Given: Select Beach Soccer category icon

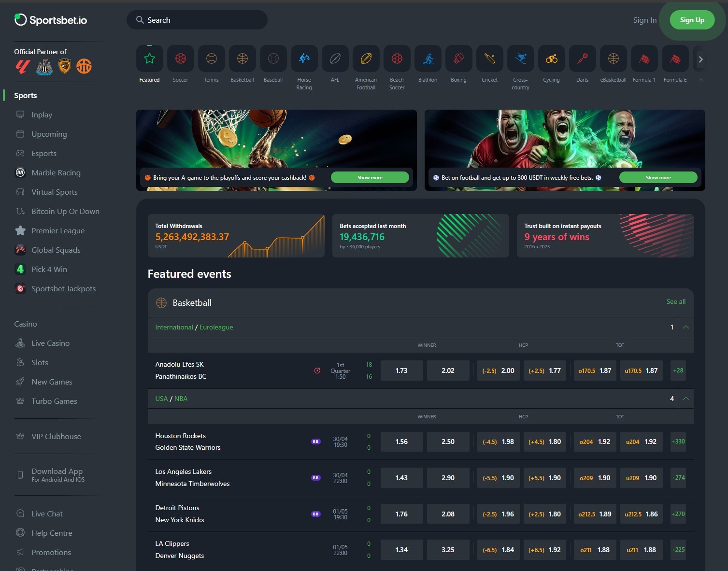Looking at the screenshot, I should click(x=397, y=59).
